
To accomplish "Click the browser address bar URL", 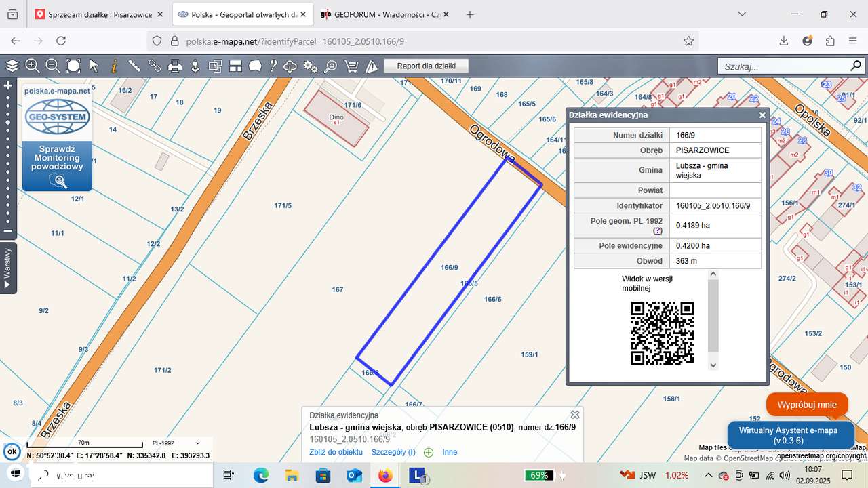I will click(x=296, y=41).
